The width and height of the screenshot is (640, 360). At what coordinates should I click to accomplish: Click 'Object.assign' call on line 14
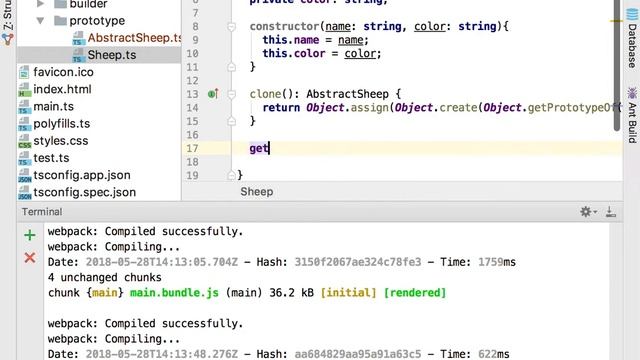347,108
